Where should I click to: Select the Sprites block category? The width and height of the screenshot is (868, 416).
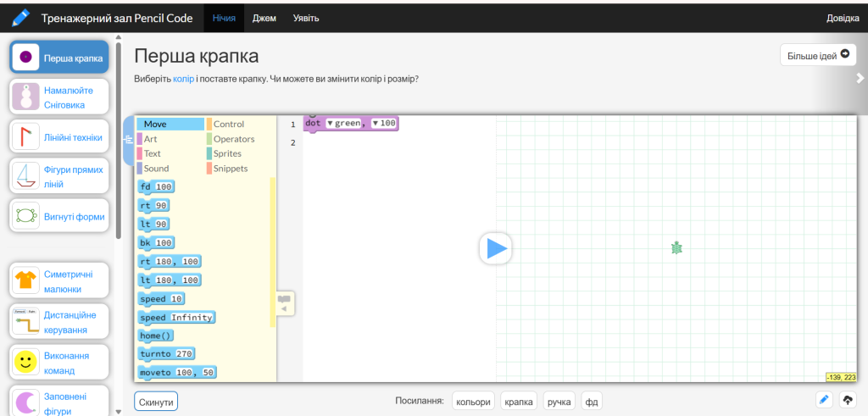click(x=240, y=153)
